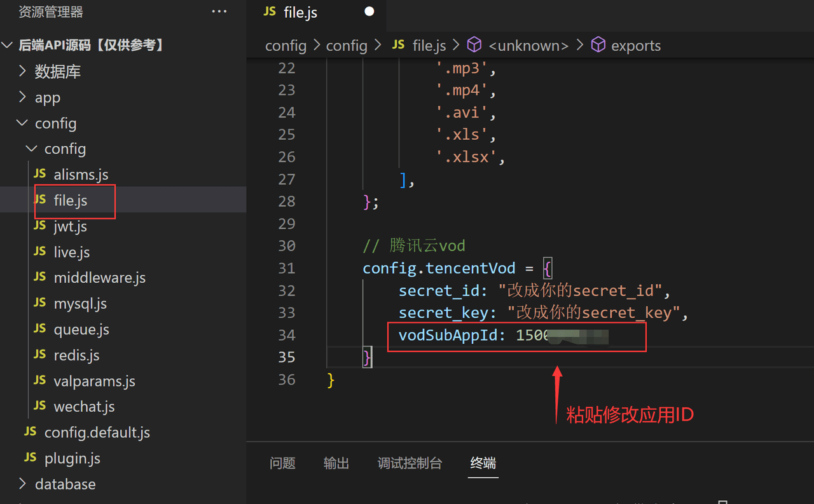The width and height of the screenshot is (814, 504).
Task: Click the JS icon on the file.js tab
Action: [270, 11]
